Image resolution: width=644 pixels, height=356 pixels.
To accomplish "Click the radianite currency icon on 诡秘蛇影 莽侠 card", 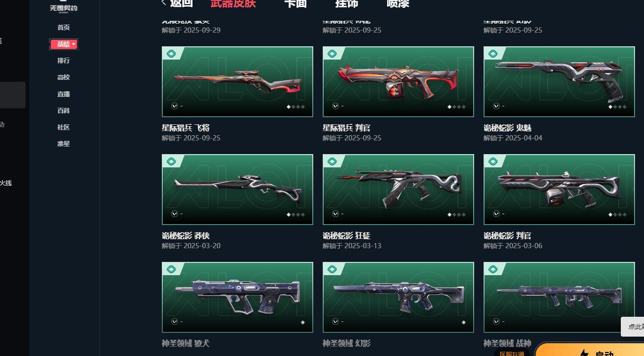I will click(x=175, y=214).
